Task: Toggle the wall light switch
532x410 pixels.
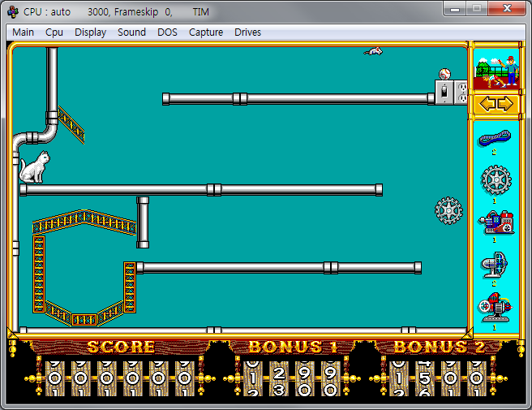Action: [x=444, y=92]
